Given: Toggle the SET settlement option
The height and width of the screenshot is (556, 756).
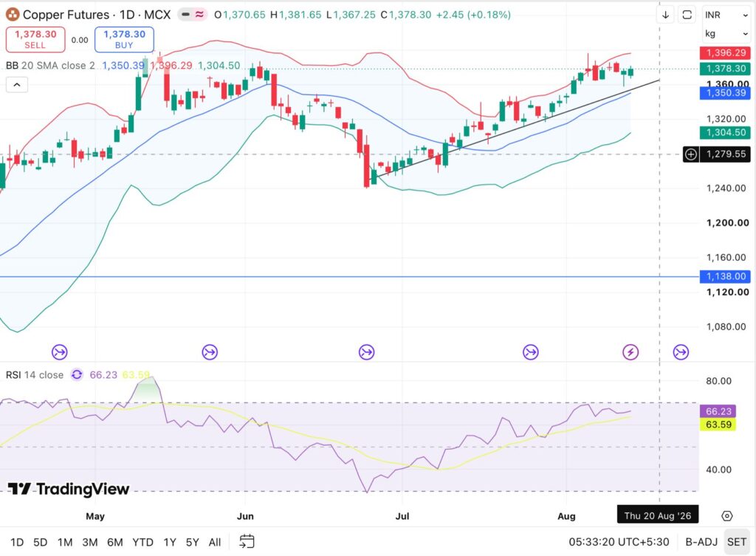Looking at the screenshot, I should 737,542.
